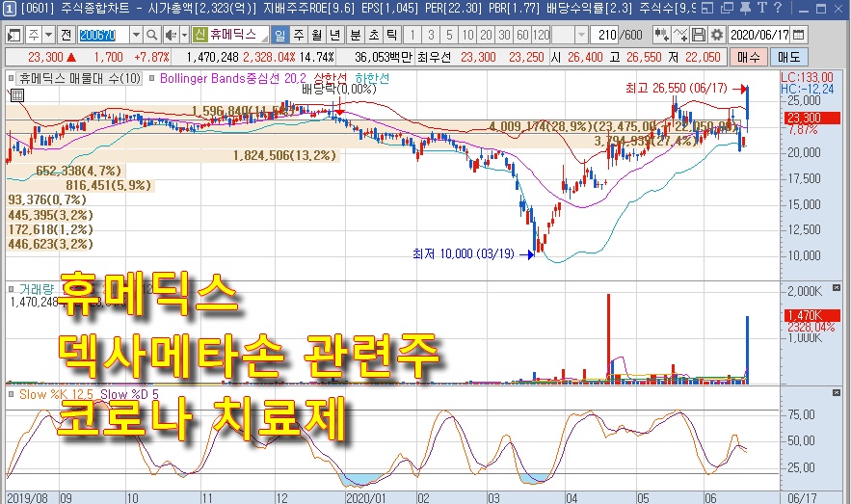Click the 상한선 upper band legend label
Image resolution: width=851 pixels, height=504 pixels.
[x=330, y=78]
